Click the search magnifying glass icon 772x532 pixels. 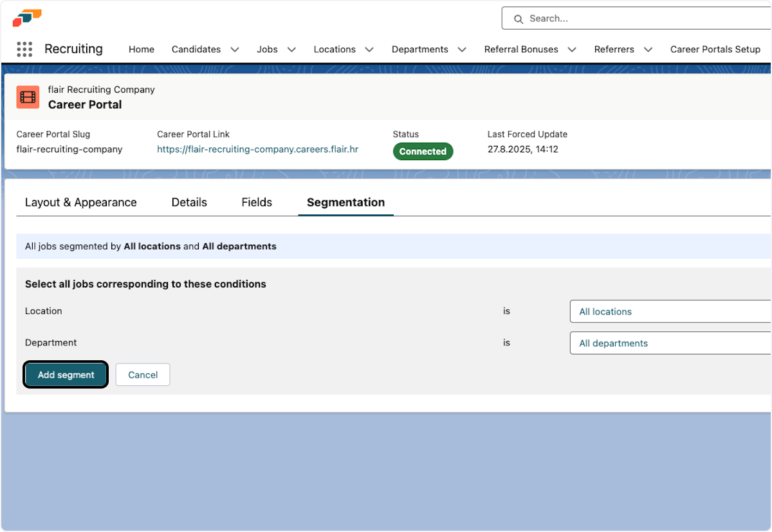519,19
